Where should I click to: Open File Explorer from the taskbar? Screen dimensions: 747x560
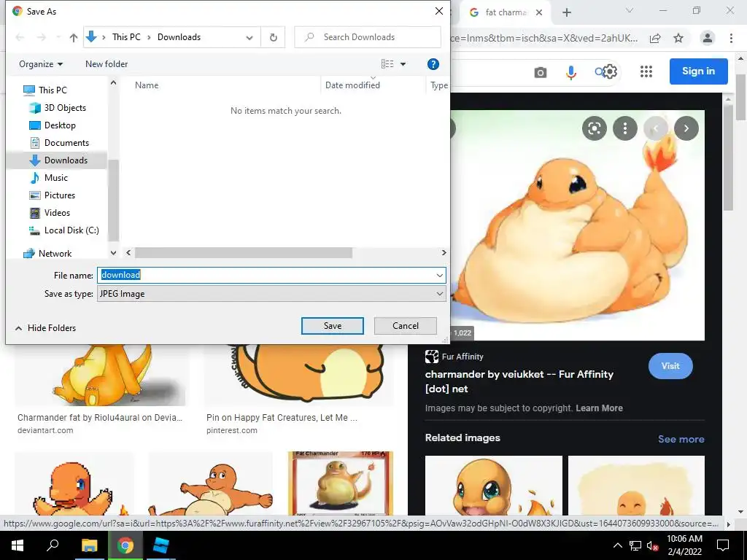pos(89,545)
